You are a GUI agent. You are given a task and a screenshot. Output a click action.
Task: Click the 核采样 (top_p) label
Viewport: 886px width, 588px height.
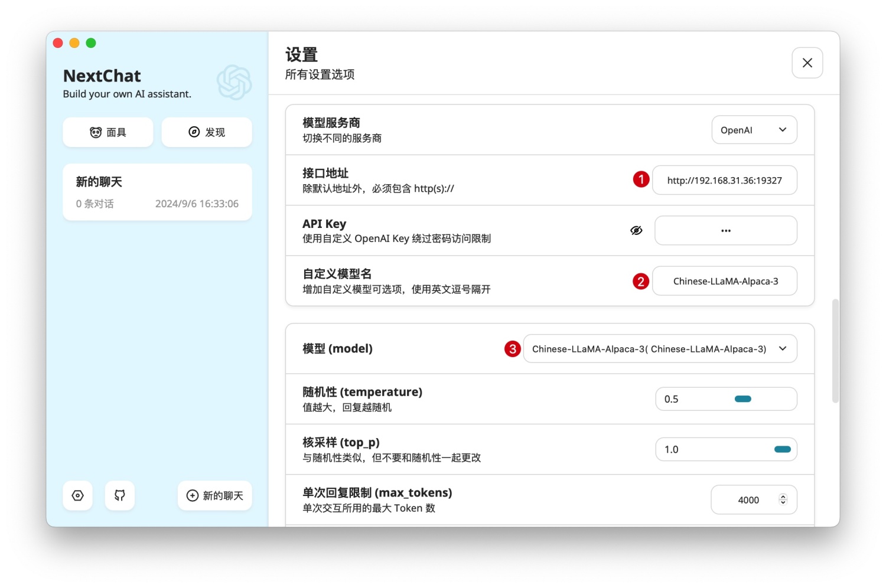[341, 442]
